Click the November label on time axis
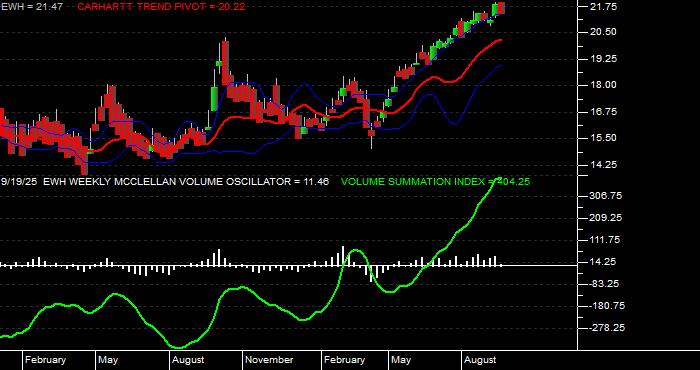 269,360
